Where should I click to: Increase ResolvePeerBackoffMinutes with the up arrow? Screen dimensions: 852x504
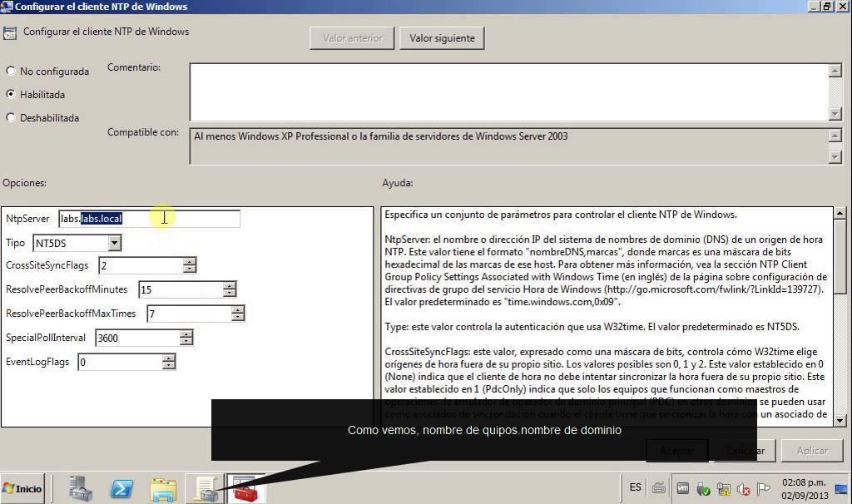click(230, 285)
